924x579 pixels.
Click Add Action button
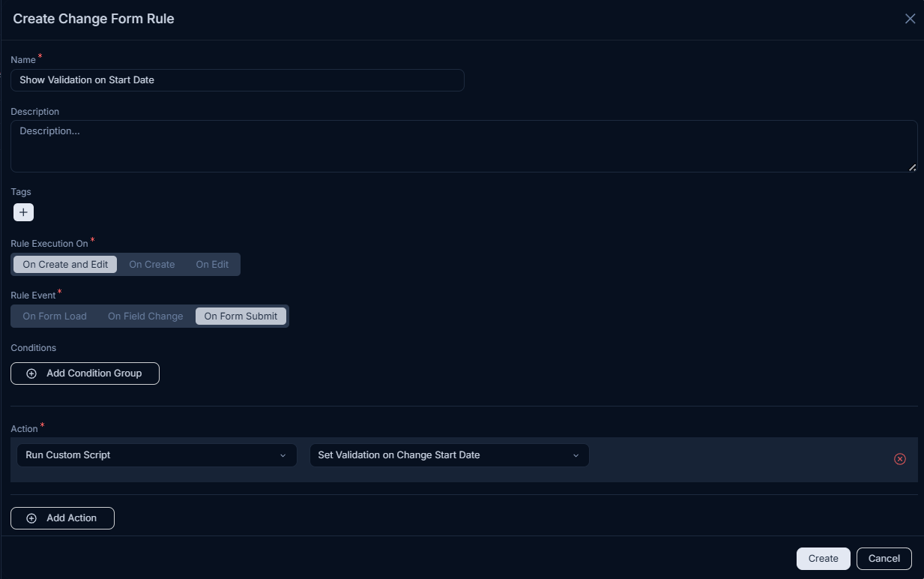[x=62, y=518]
